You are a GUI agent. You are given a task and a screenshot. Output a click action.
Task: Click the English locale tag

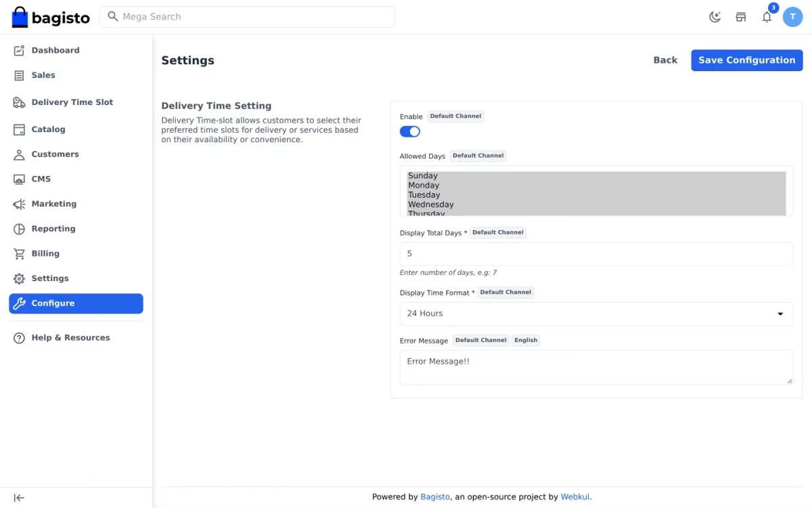coord(526,340)
